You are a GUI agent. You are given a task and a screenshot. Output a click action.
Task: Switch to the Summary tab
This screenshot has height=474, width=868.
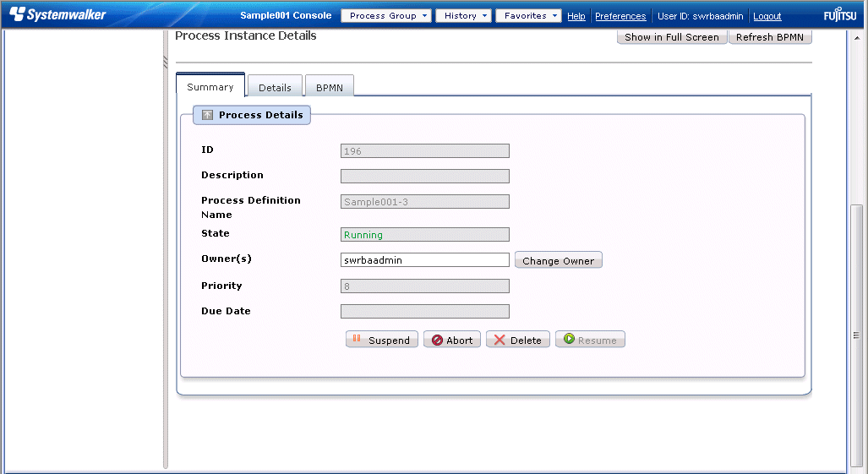pos(210,86)
